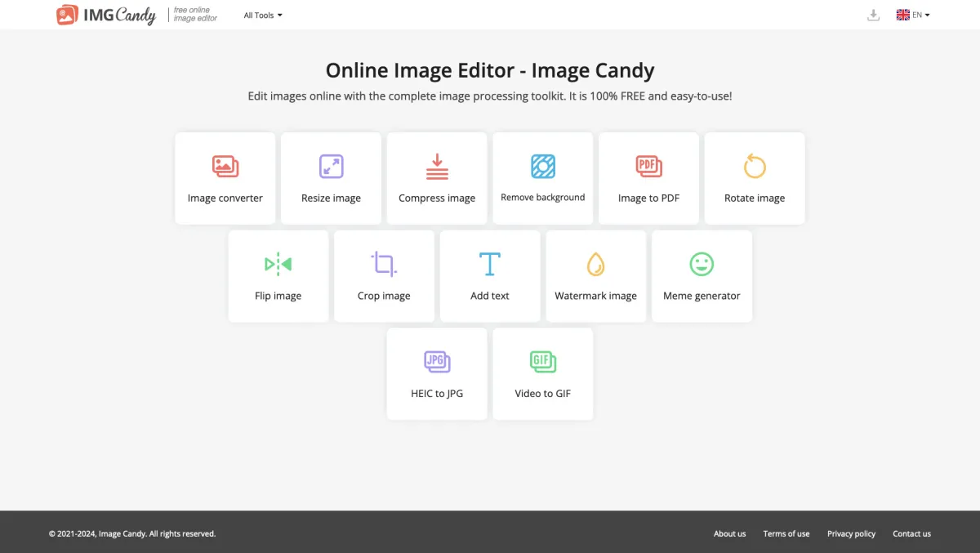Open the Contact us footer link
980x553 pixels.
coord(911,533)
